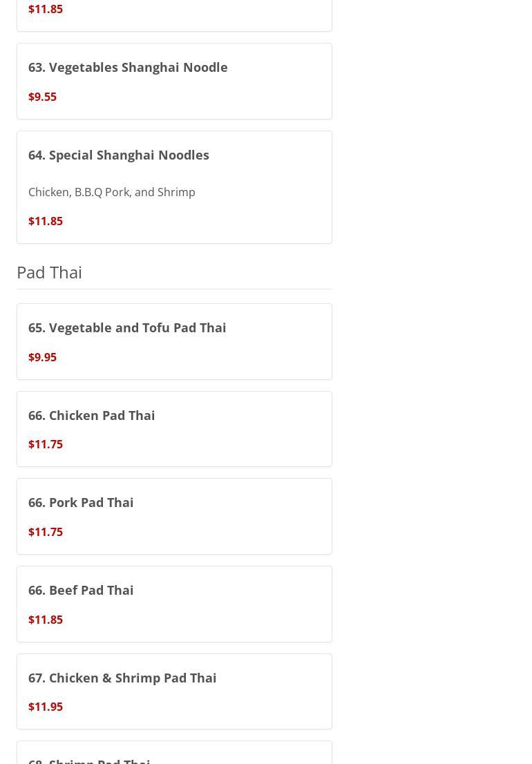
Task: Click the $11.95 Chicken & Shrimp price
Action: tap(46, 707)
